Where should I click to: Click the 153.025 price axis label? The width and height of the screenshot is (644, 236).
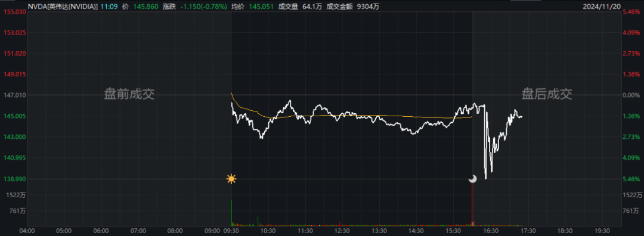[x=16, y=32]
